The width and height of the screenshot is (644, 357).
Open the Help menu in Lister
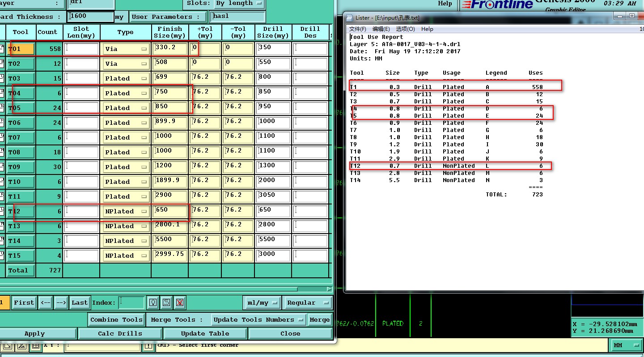[427, 29]
